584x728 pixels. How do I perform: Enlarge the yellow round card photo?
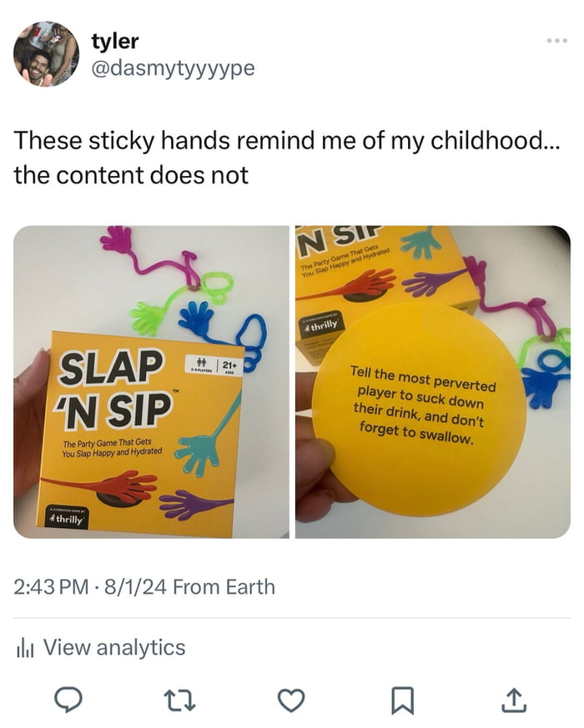pyautogui.click(x=433, y=382)
